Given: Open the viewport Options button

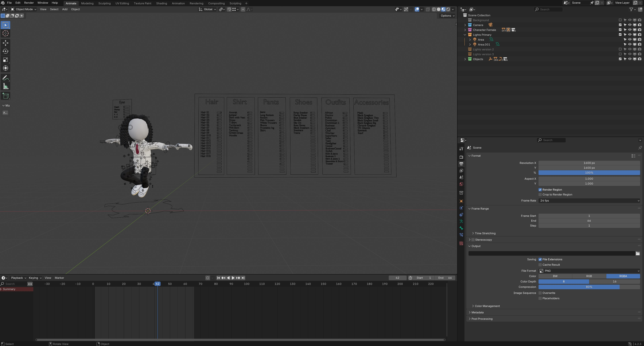Looking at the screenshot, I should (447, 15).
